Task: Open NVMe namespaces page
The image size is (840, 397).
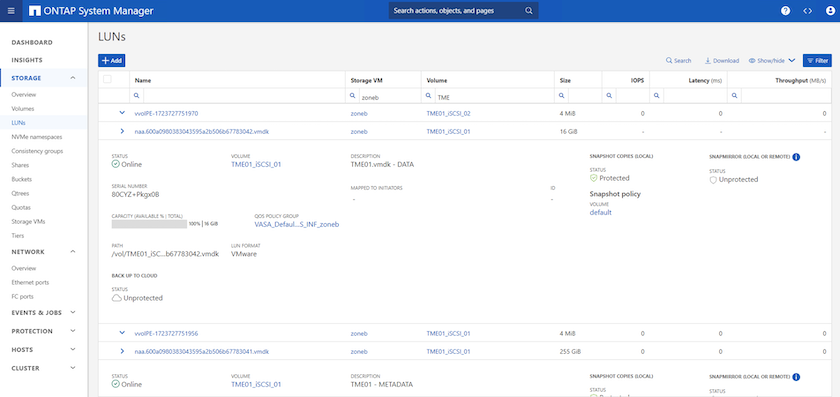Action: [x=37, y=137]
